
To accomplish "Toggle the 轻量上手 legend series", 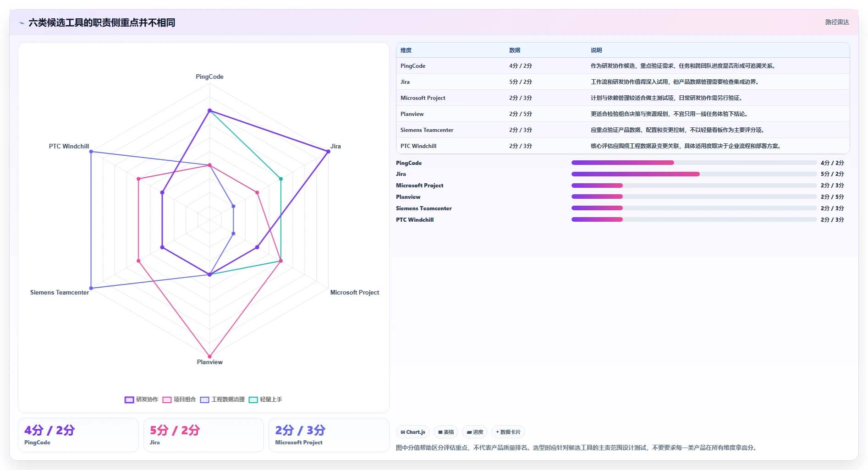I will tap(265, 399).
